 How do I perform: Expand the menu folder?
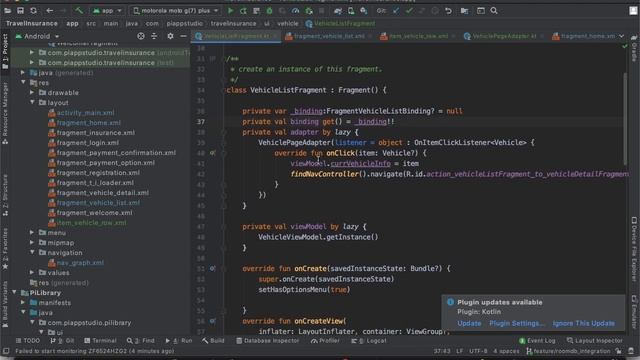click(32, 232)
